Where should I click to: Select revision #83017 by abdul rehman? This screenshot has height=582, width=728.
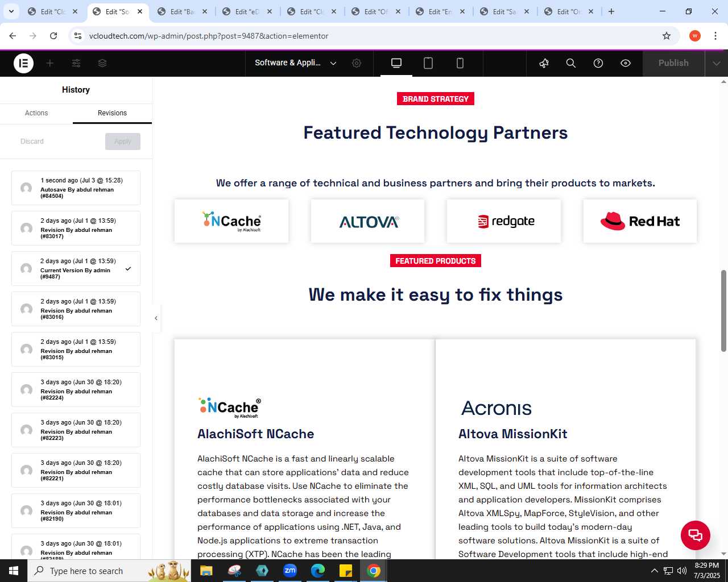(x=76, y=228)
